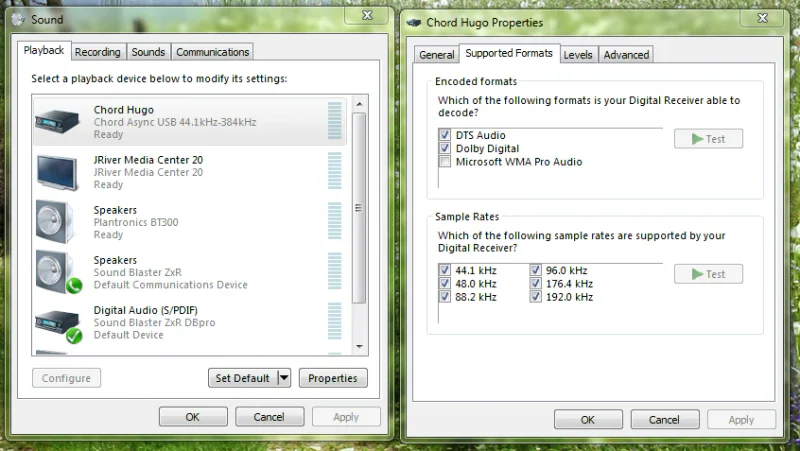The width and height of the screenshot is (800, 451).
Task: Cancel the Chord Hugo Properties dialog
Action: click(x=664, y=420)
